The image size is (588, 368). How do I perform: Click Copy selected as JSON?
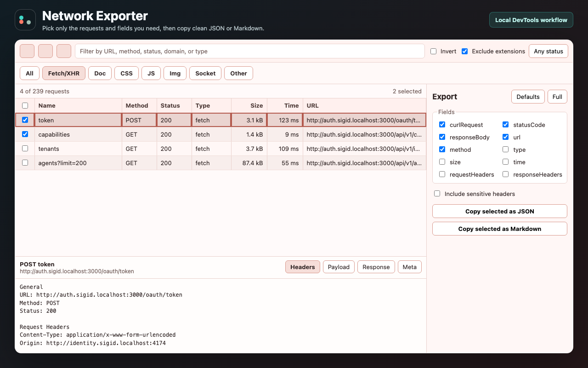(500, 211)
